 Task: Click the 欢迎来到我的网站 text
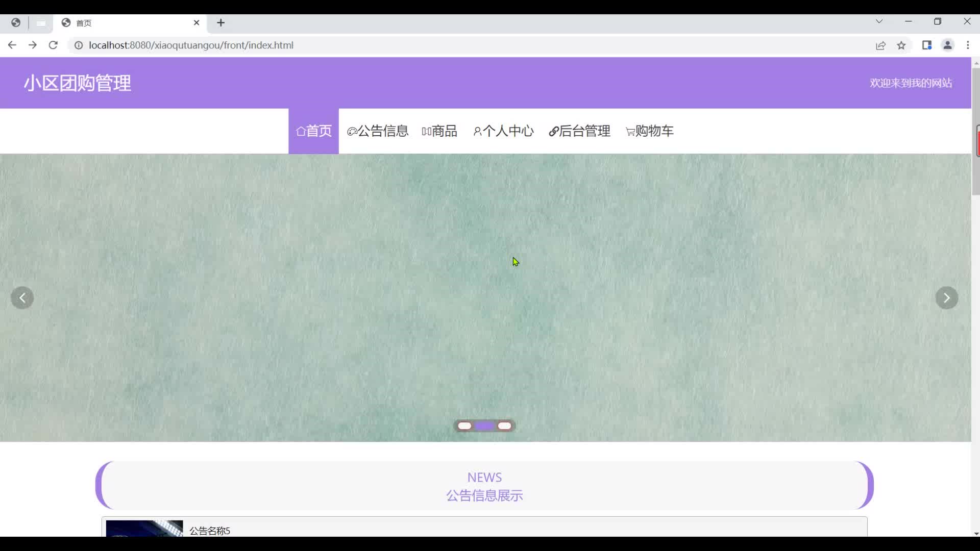911,83
